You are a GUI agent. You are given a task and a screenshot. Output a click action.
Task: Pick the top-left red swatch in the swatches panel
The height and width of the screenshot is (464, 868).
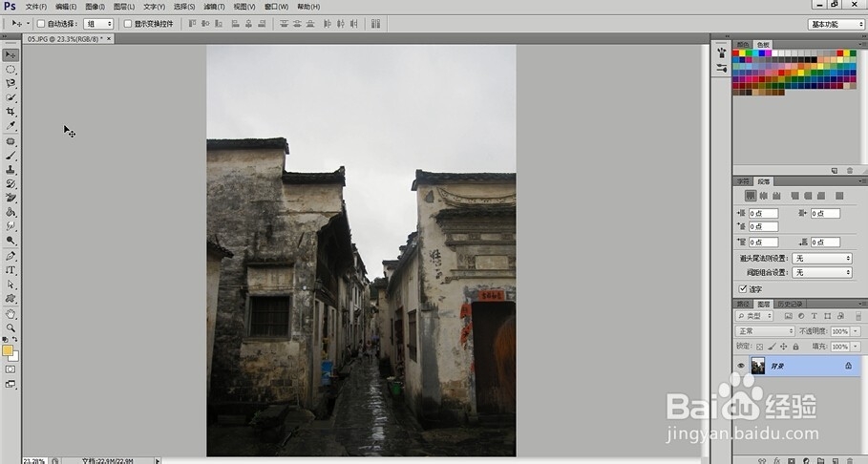[x=736, y=53]
